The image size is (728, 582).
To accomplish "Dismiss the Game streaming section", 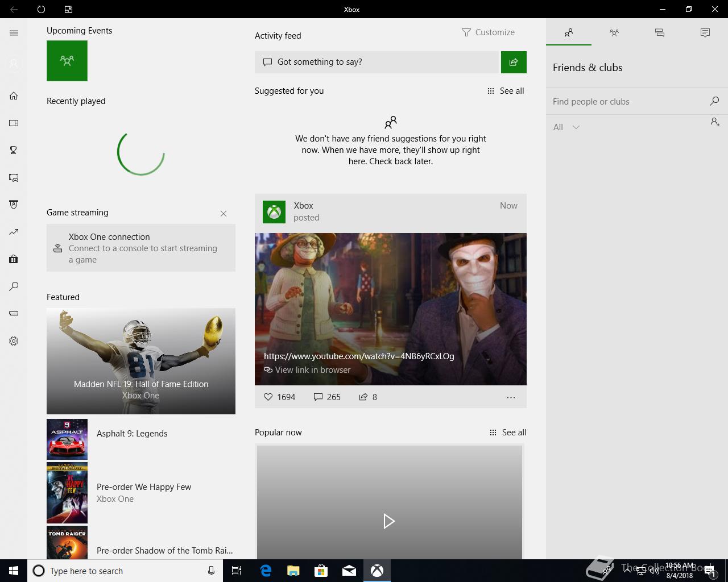I will 224,214.
